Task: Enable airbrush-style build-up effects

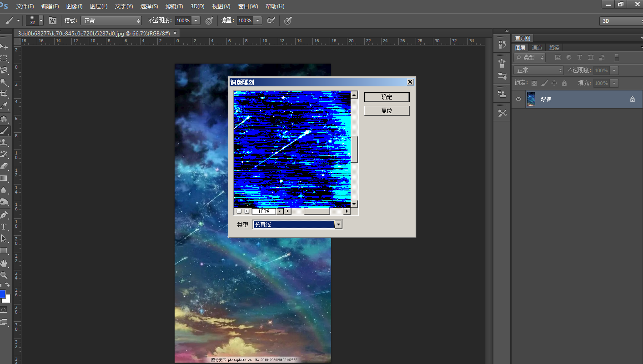Action: (x=271, y=20)
